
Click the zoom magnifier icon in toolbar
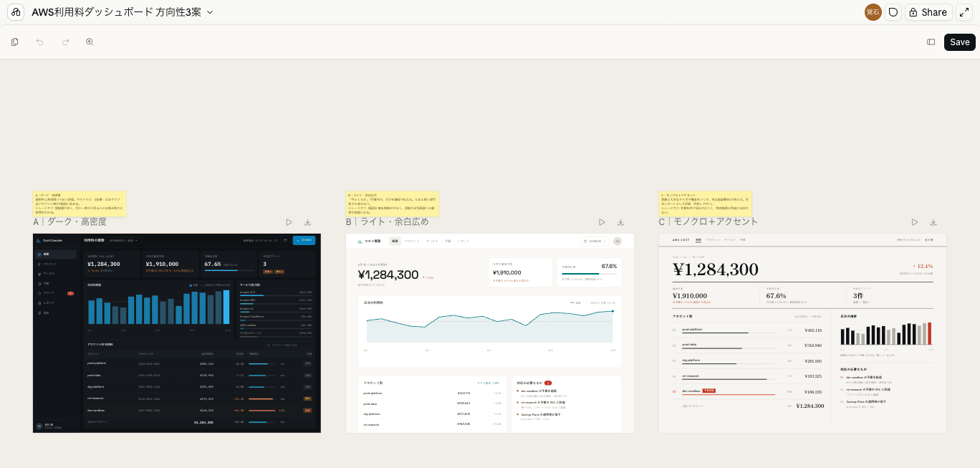tap(90, 42)
